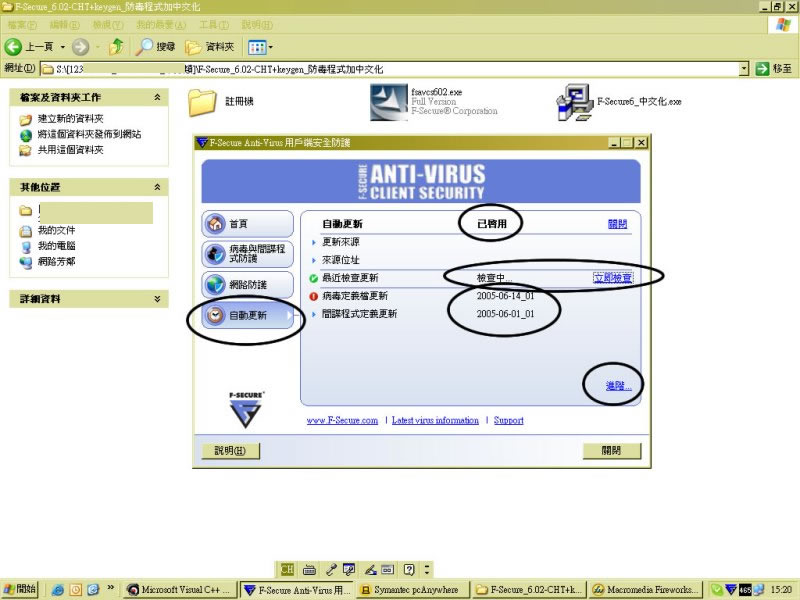
Task: Click the 說明(H) help button in F-Secure
Action: (x=230, y=451)
